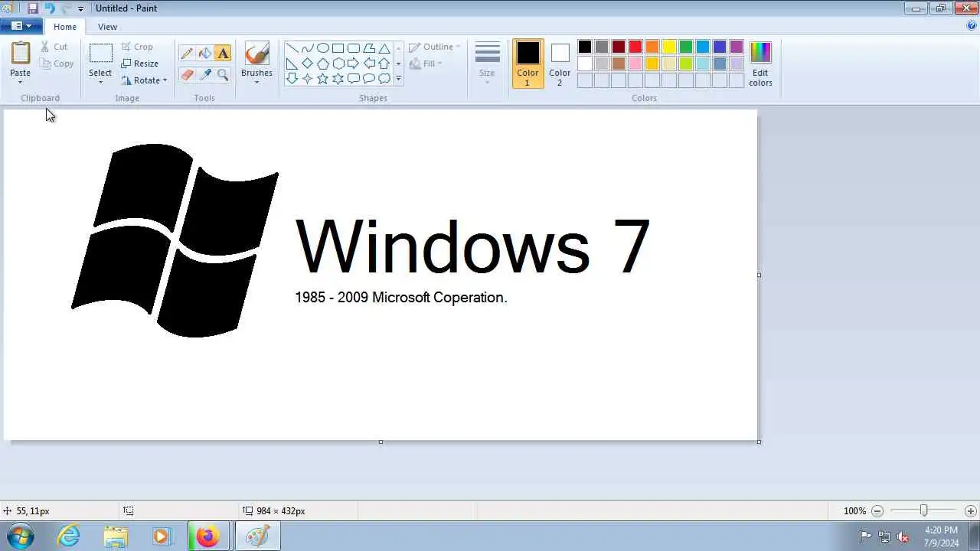This screenshot has height=551, width=980.
Task: Click the rectangular Select icon
Action: click(x=100, y=54)
